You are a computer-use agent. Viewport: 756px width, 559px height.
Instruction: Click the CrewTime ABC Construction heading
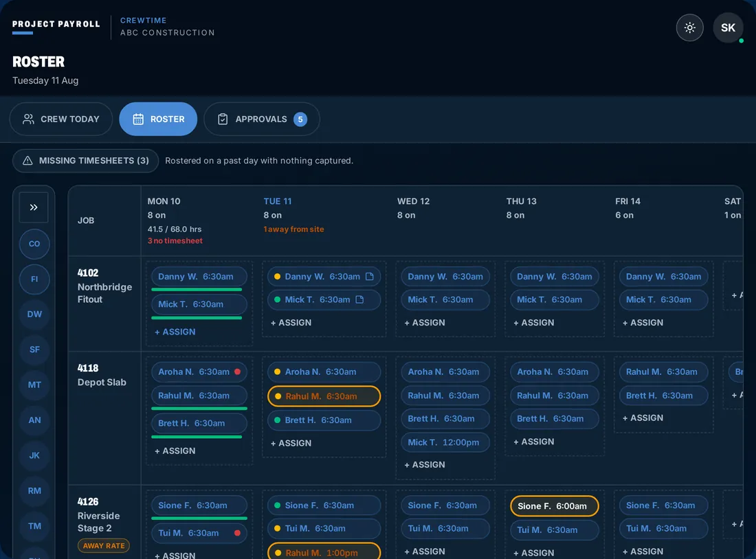(167, 27)
